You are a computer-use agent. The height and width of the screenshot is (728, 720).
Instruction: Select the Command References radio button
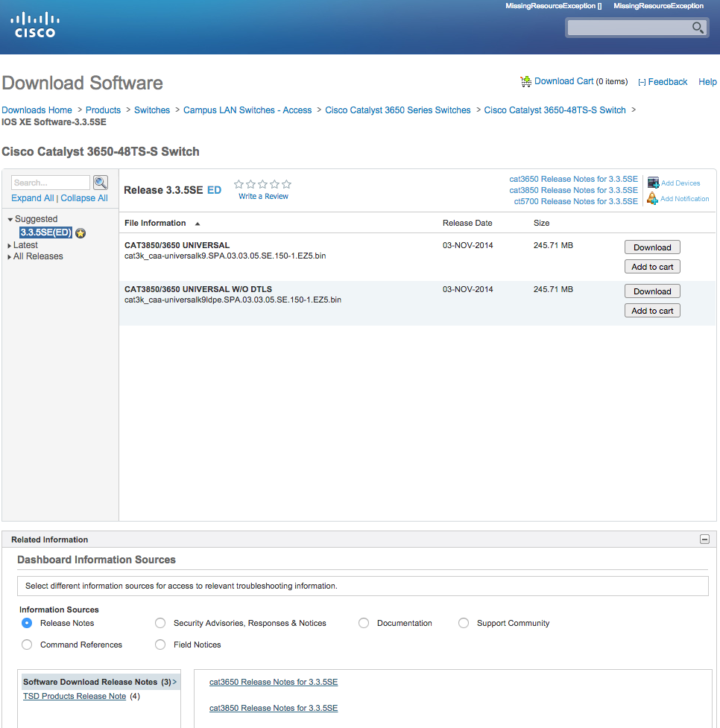(x=27, y=645)
